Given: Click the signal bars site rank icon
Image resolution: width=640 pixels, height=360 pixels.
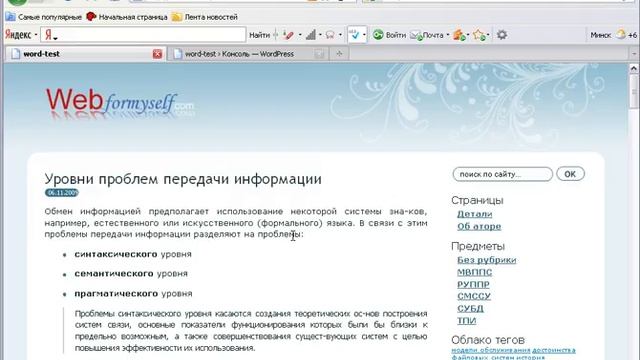Looking at the screenshot, I should coord(311,35).
